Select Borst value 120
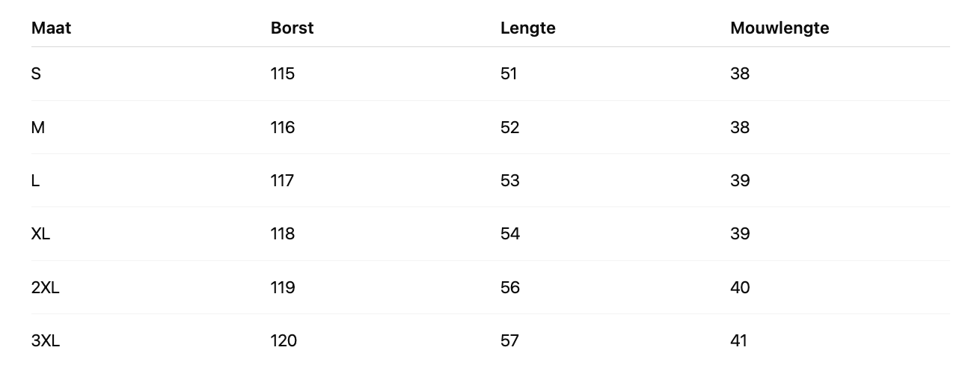The height and width of the screenshot is (380, 980). [x=284, y=341]
